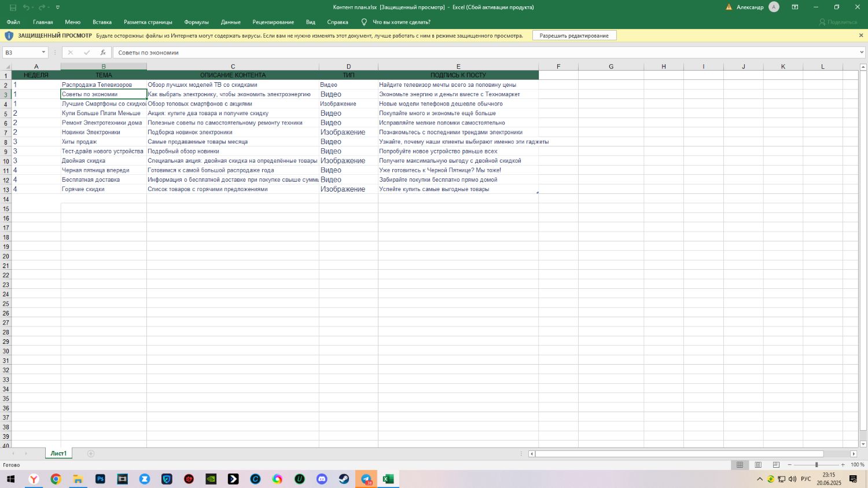
Task: Click the 100 % zoom level
Action: point(857,465)
